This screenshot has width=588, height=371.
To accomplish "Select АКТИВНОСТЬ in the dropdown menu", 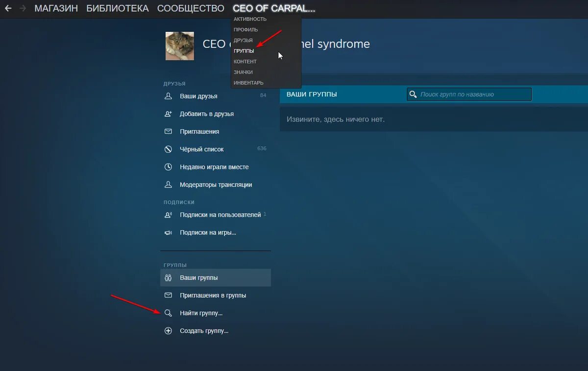I will 250,19.
